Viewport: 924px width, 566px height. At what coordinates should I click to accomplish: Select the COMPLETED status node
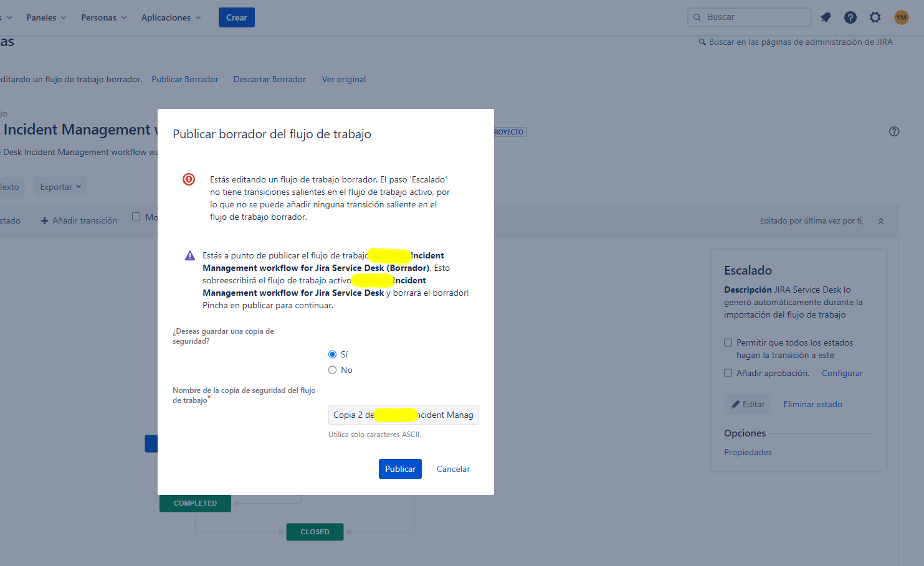195,503
